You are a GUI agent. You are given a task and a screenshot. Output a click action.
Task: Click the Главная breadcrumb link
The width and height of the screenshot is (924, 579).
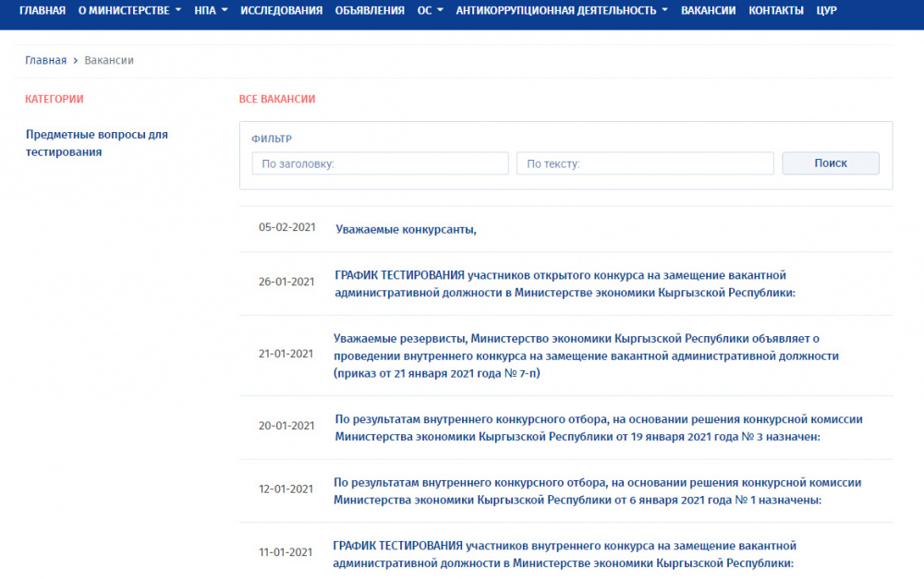tap(45, 60)
